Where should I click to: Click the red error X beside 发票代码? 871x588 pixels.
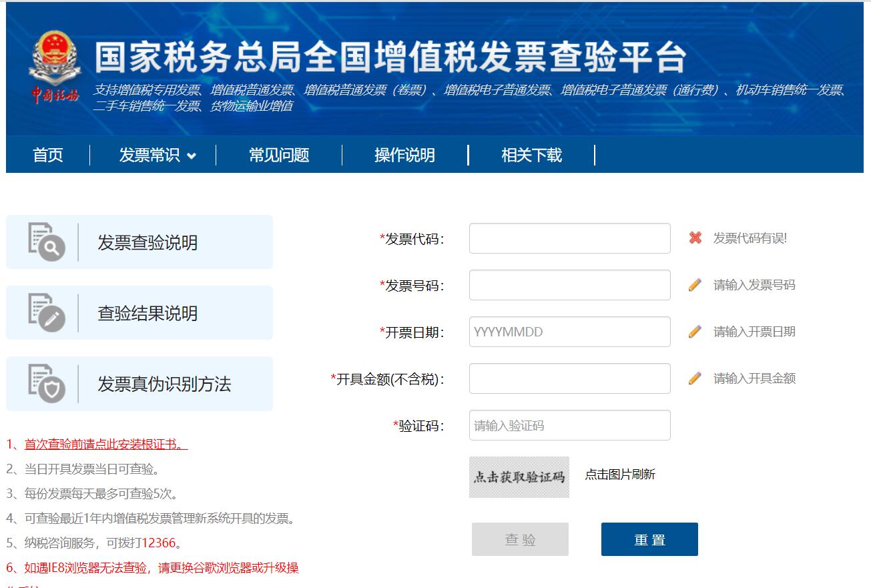(x=696, y=237)
